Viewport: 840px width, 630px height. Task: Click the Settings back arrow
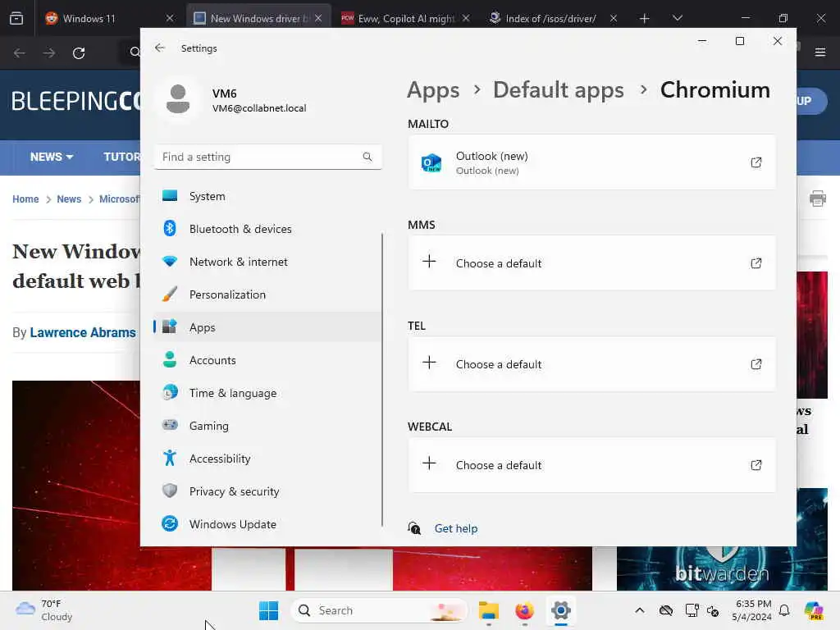160,48
